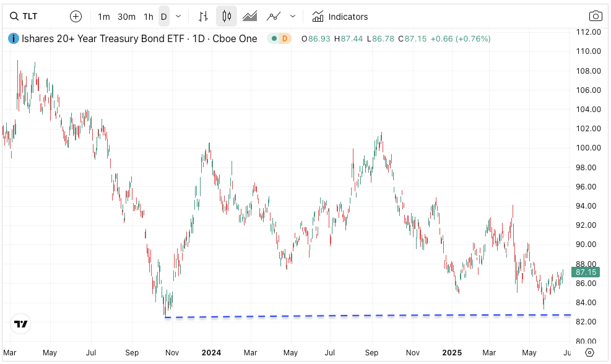
Task: Open the Indicators menu
Action: 340,17
